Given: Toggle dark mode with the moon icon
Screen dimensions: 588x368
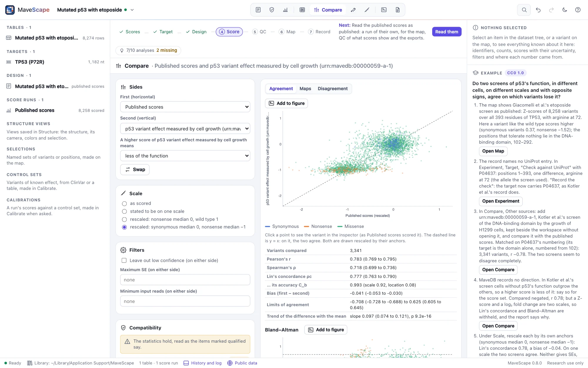Looking at the screenshot, I should (564, 10).
